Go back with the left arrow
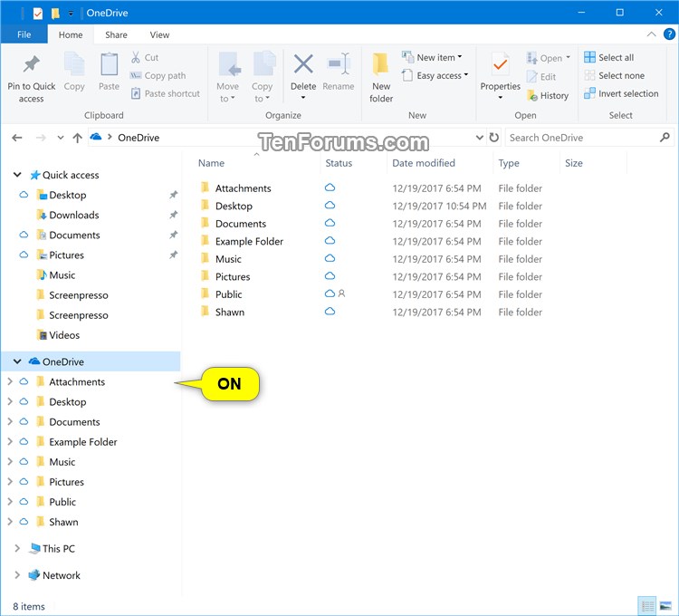Image resolution: width=679 pixels, height=616 pixels. [x=17, y=138]
